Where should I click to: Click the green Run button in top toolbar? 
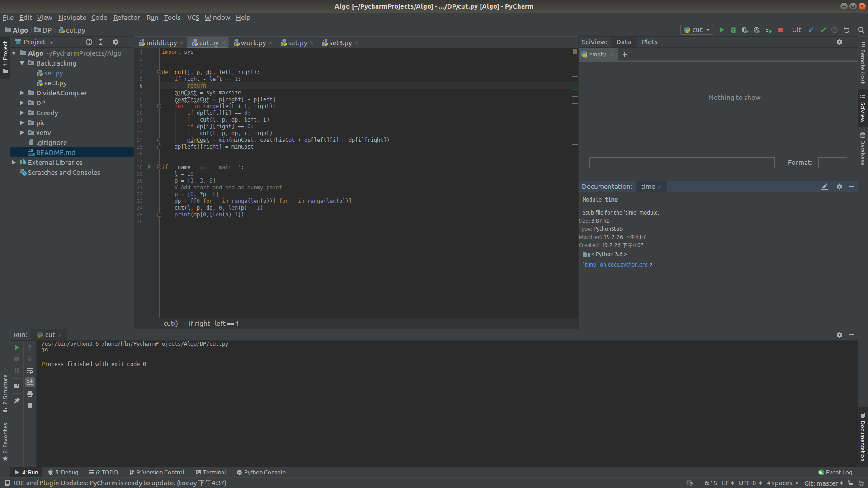(722, 30)
